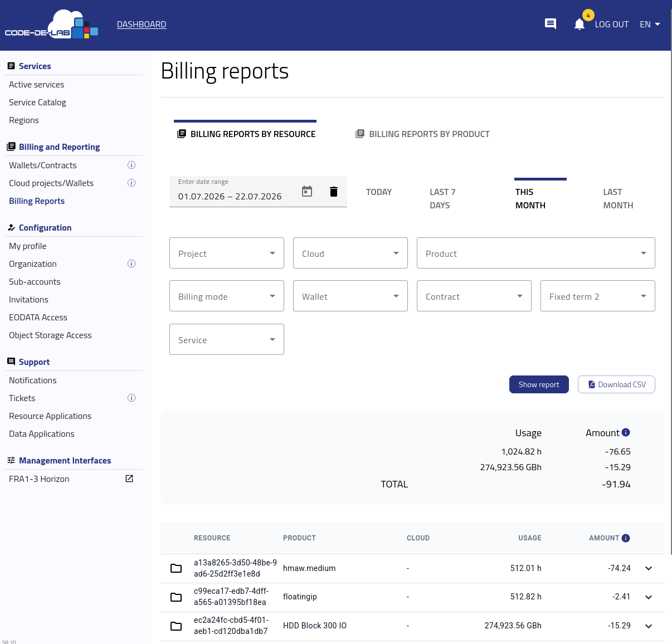Click the RESOURCE column header

coord(212,538)
